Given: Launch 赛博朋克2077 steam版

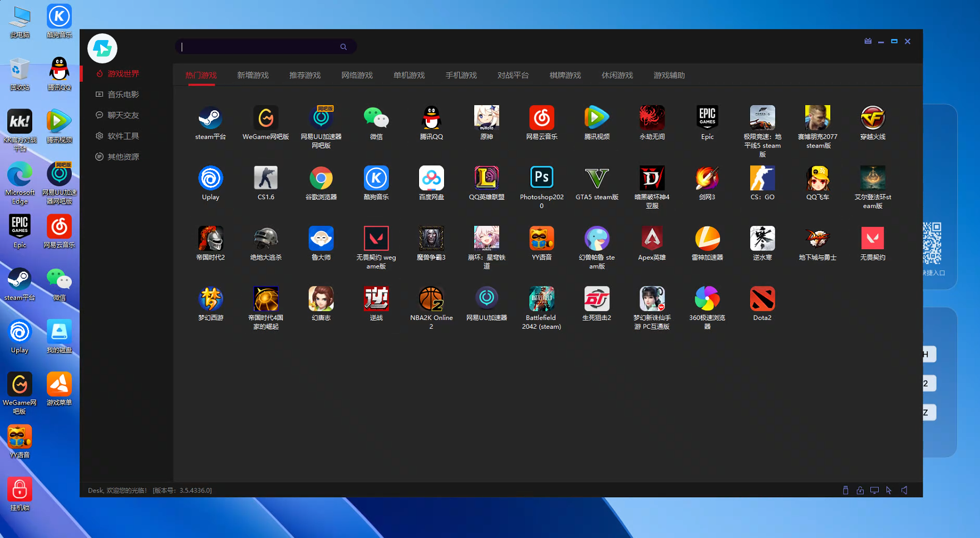Looking at the screenshot, I should coord(818,118).
